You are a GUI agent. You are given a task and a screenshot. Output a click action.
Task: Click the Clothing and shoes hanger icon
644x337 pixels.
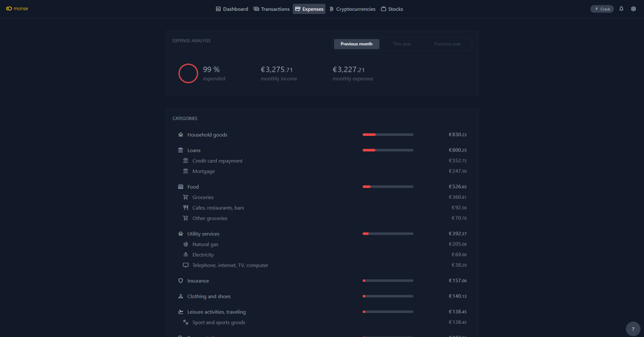click(x=180, y=296)
